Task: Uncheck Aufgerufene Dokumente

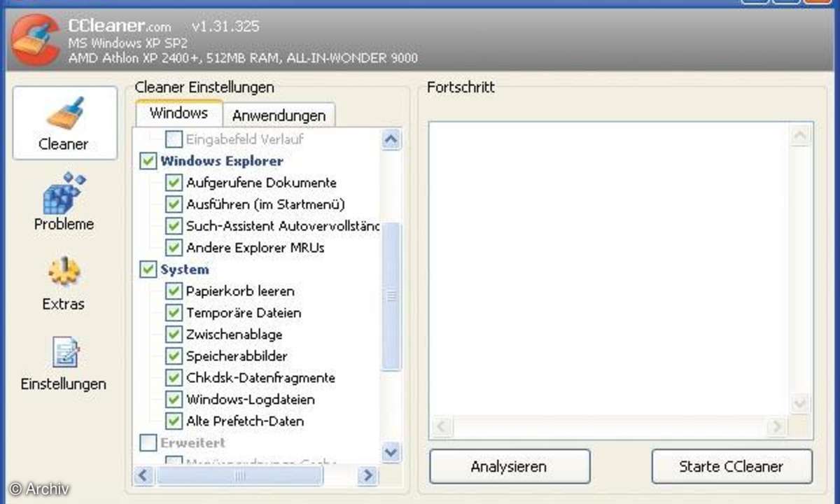Action: click(x=173, y=183)
